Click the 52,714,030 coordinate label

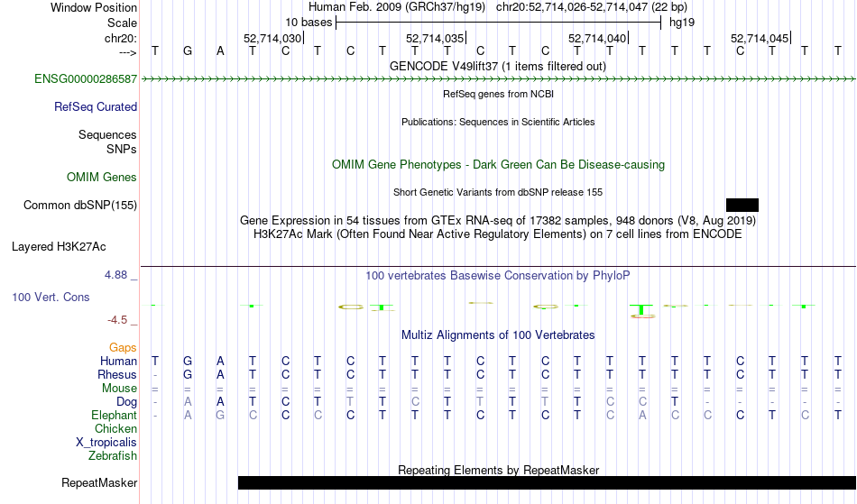(x=272, y=38)
